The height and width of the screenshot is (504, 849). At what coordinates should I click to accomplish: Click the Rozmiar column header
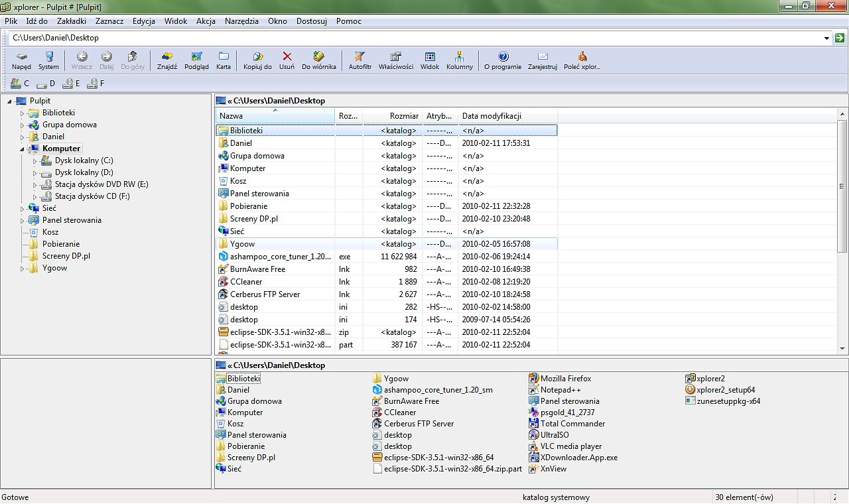(x=404, y=116)
